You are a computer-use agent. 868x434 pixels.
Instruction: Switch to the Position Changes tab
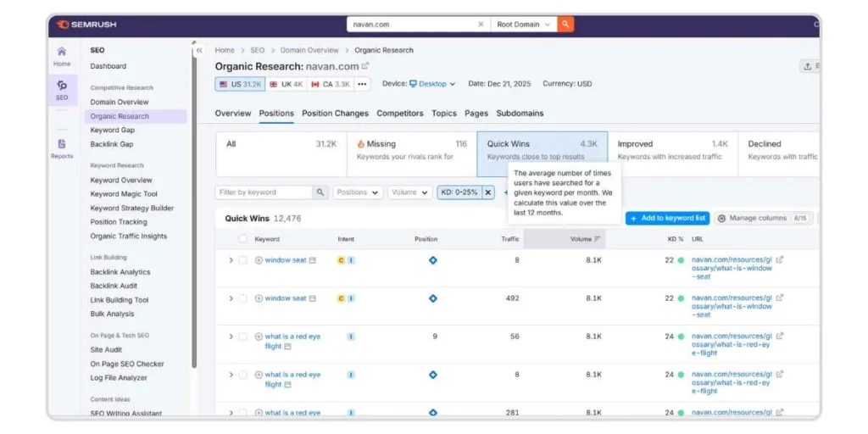[335, 114]
